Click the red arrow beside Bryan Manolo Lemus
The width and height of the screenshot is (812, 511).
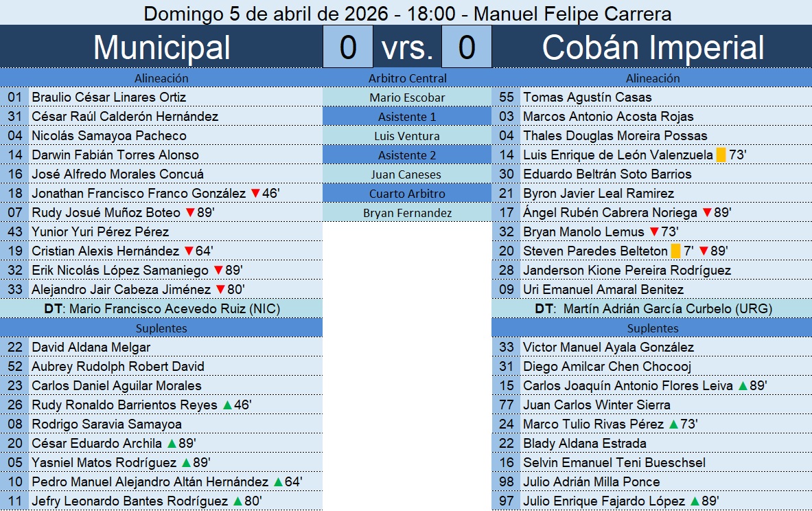coord(654,232)
